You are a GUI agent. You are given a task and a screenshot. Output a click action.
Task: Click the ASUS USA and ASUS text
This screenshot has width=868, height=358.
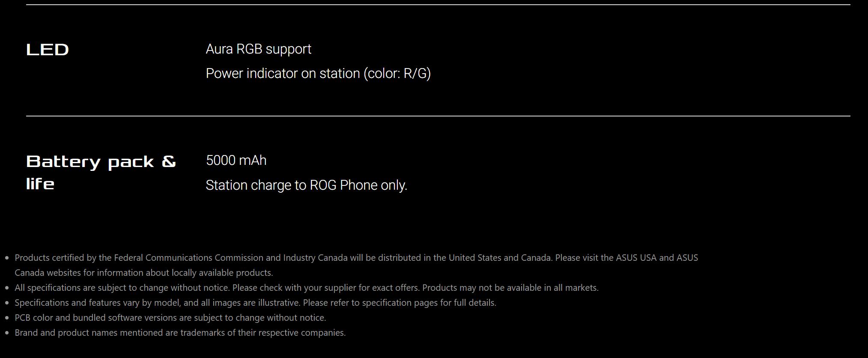(657, 258)
